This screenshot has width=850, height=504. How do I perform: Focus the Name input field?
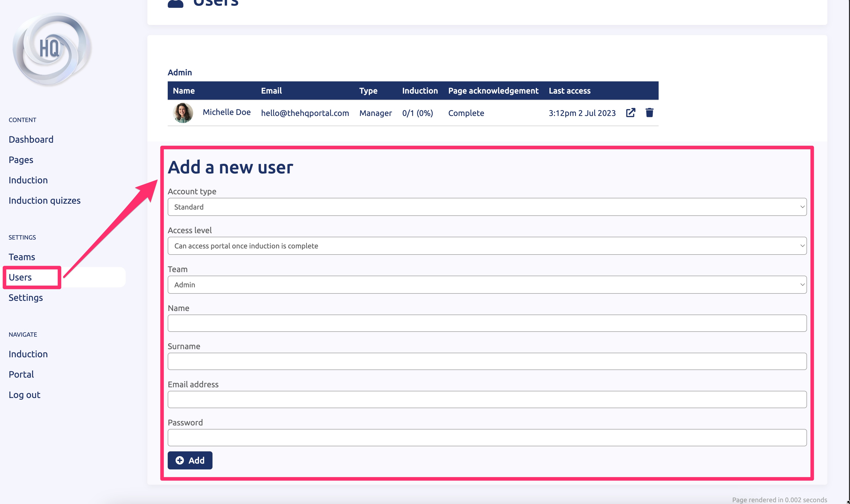(487, 323)
